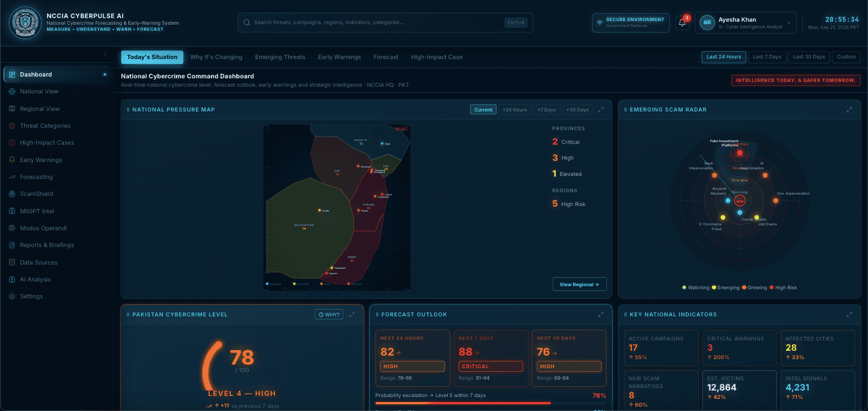Image resolution: width=868 pixels, height=411 pixels.
Task: Click the AK user avatar
Action: pos(707,23)
